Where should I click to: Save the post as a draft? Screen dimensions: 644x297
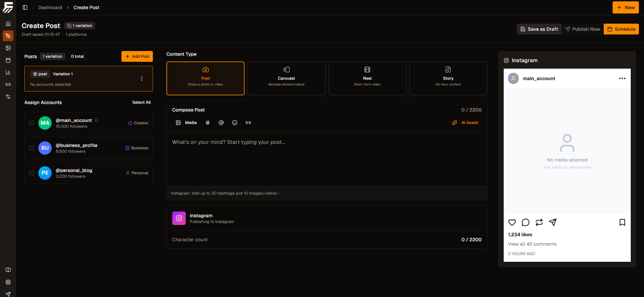click(x=539, y=29)
